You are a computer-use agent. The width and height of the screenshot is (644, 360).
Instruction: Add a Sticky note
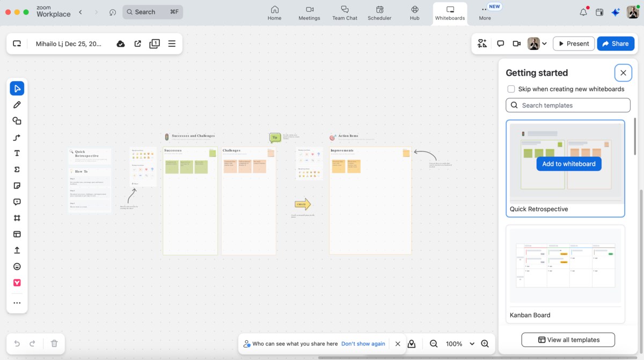(17, 185)
